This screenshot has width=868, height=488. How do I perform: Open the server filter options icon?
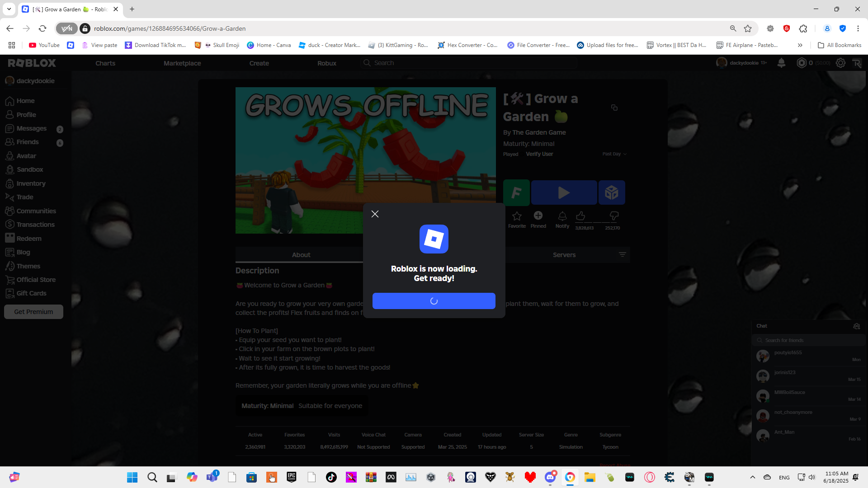point(623,255)
